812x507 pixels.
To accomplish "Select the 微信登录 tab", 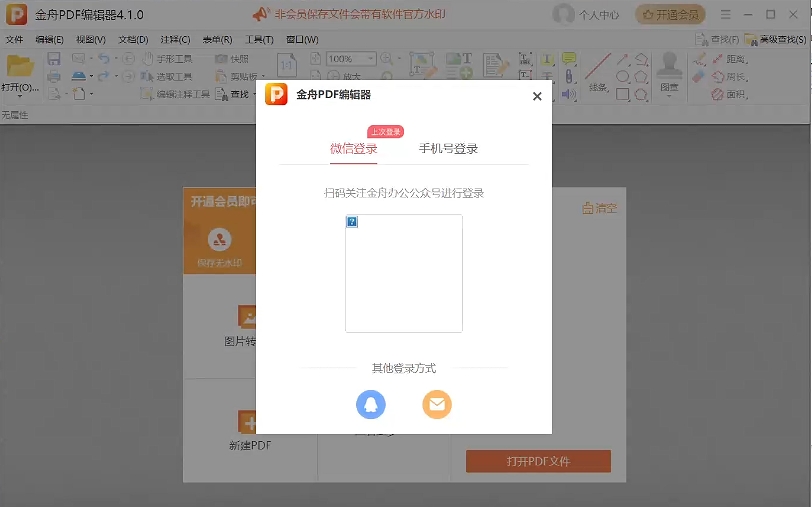I will (354, 149).
